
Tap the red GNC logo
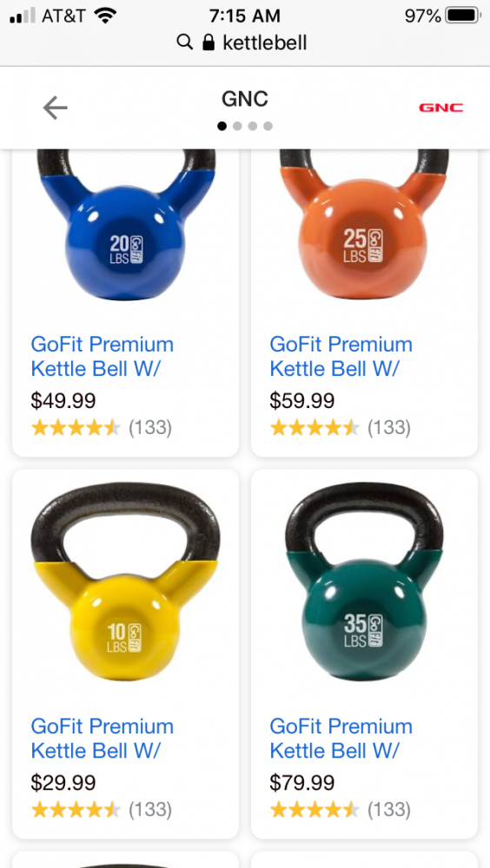(440, 108)
